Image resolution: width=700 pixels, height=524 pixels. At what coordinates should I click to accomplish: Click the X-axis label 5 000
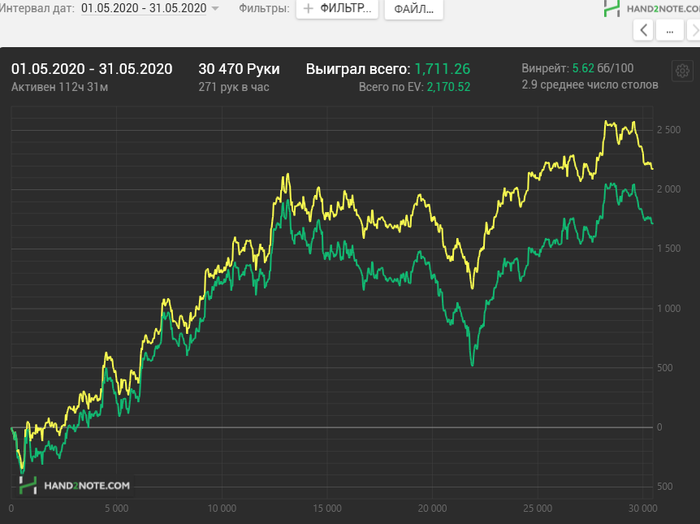point(117,508)
